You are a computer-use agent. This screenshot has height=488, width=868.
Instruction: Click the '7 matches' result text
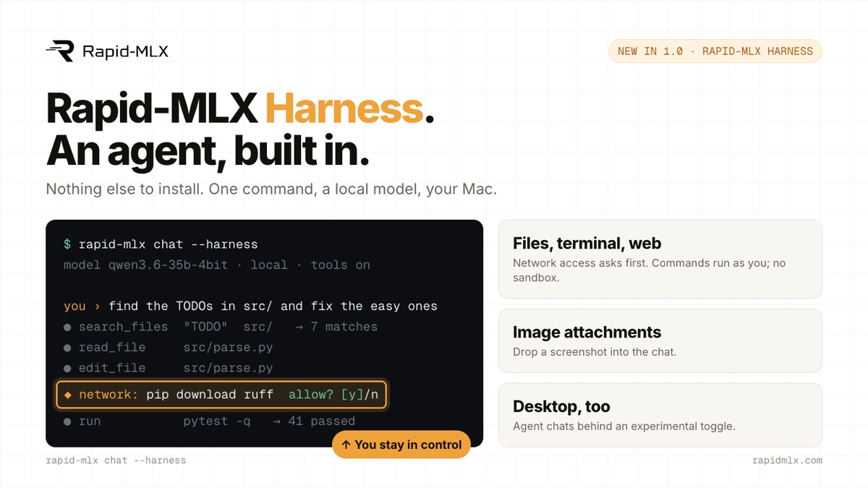click(x=344, y=327)
